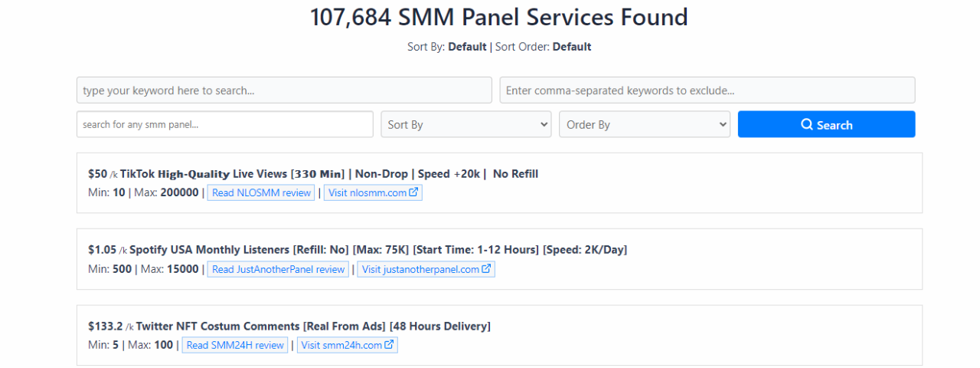The height and width of the screenshot is (368, 980).
Task: Click the 'Max: 100' value
Action: tap(151, 345)
